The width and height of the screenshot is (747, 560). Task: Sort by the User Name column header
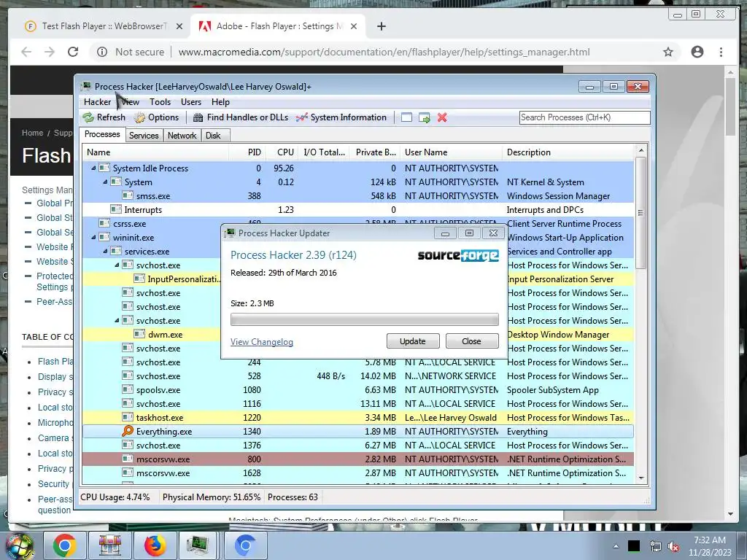[x=451, y=152]
